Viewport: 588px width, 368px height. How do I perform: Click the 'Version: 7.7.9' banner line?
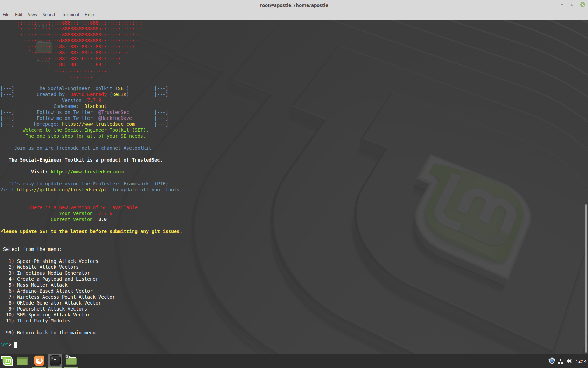click(82, 101)
